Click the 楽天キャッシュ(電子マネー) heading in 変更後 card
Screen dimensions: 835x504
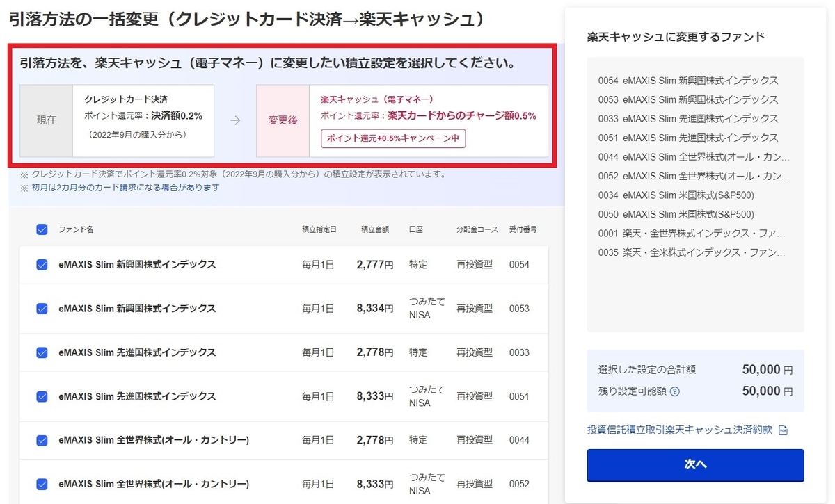(376, 99)
